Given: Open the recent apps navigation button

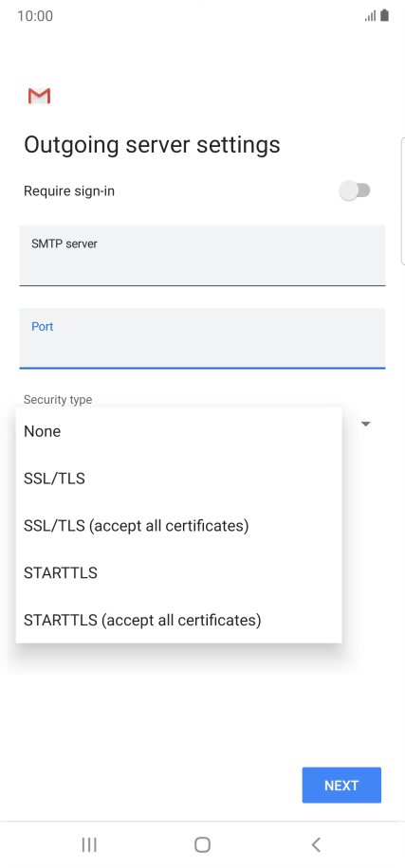Looking at the screenshot, I should point(88,844).
